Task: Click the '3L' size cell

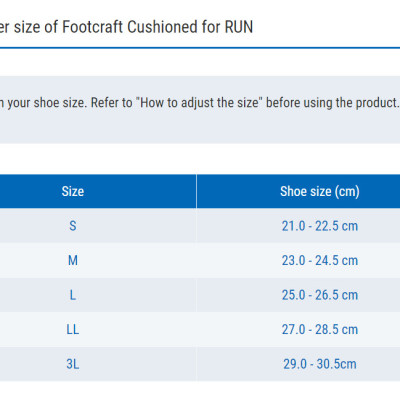Action: coord(98,364)
